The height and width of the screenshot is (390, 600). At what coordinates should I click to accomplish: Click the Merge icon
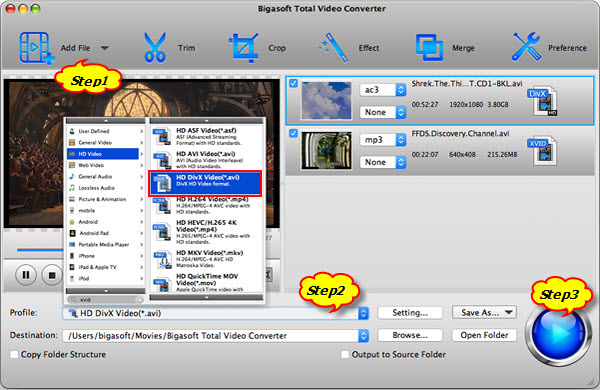429,48
